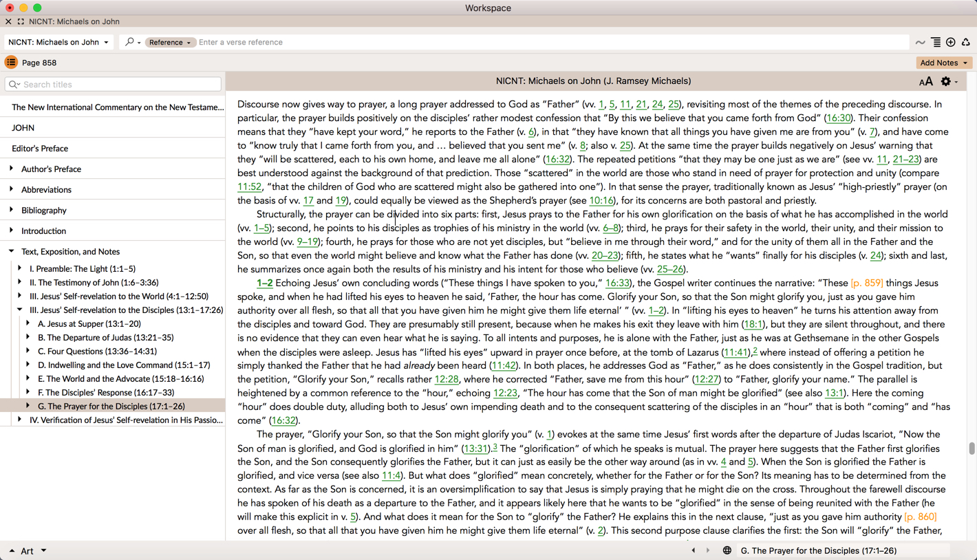Collapse the Text, Exposition, and Notes section
This screenshot has height=560, width=977.
tap(12, 251)
